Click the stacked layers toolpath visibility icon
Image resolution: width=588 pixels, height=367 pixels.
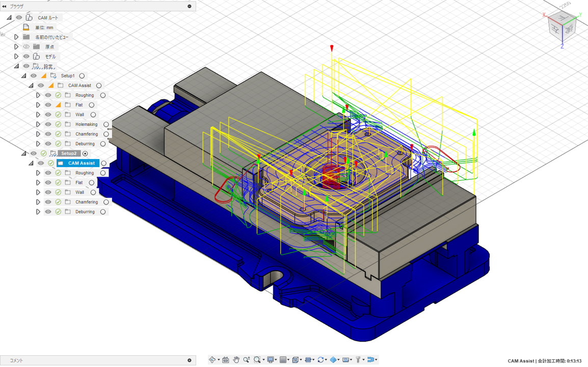308,359
